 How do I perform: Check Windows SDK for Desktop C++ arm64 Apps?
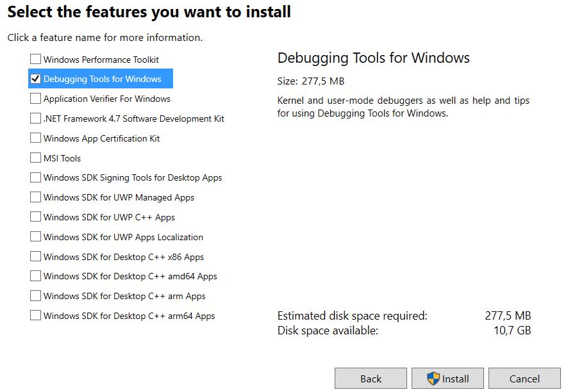[35, 316]
